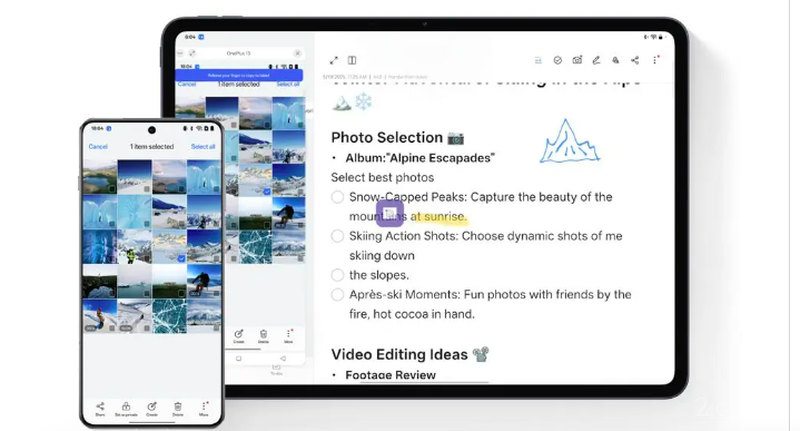Open the lake landscape photo on the phone
800x431 pixels.
(99, 177)
